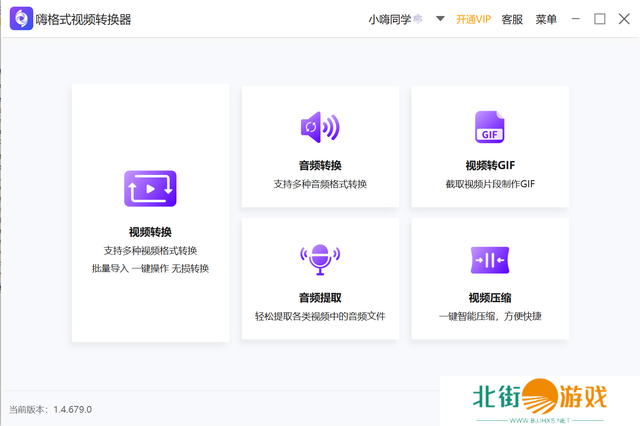Click the 小嗨同学 username
Screen dimensions: 640x426
click(389, 19)
